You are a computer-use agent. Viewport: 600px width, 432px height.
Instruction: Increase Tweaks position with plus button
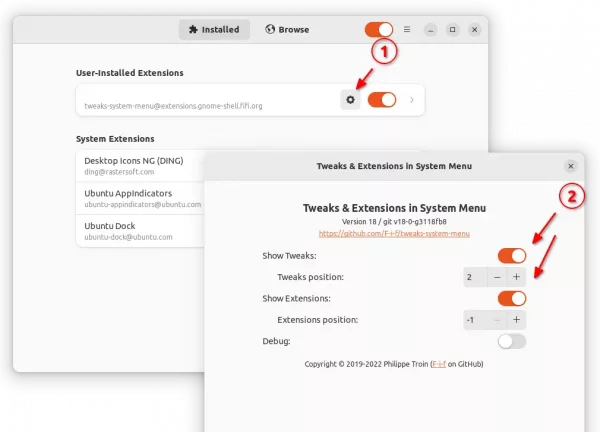pos(516,277)
